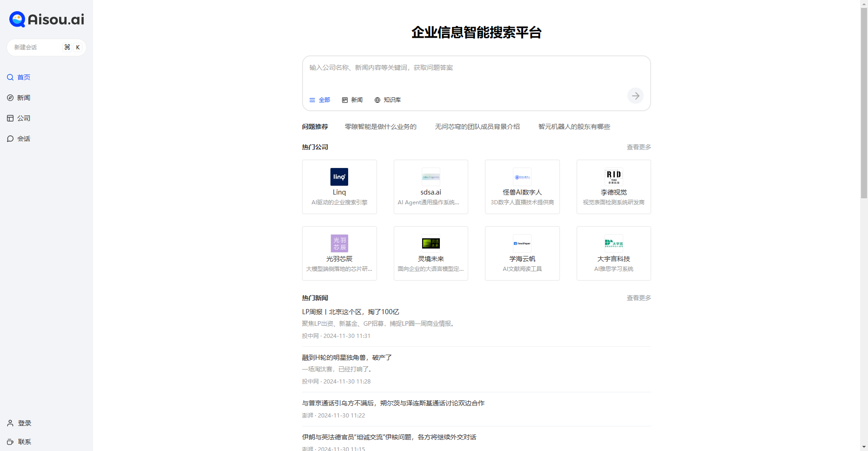Click the 全部 list icon in search box
This screenshot has width=868, height=451.
point(312,100)
